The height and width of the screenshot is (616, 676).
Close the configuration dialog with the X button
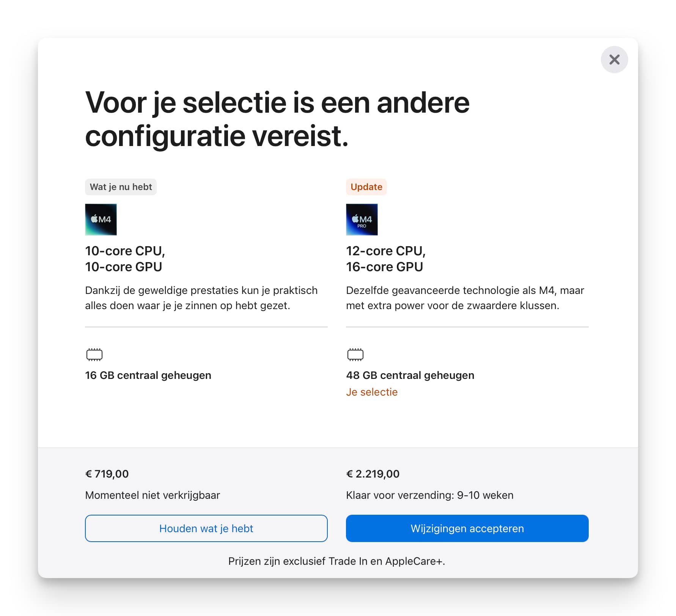click(614, 60)
